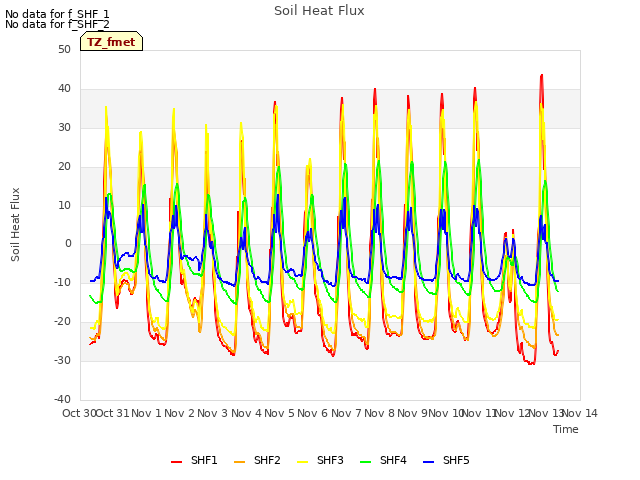
Task: Click the y-axis tick label -30
Action: coord(62,360)
